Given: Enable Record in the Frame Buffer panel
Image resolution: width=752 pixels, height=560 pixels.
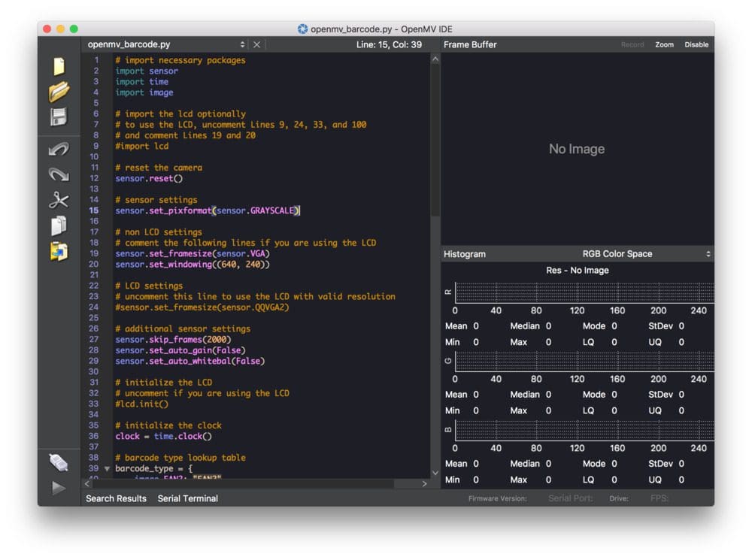Looking at the screenshot, I should [x=632, y=44].
